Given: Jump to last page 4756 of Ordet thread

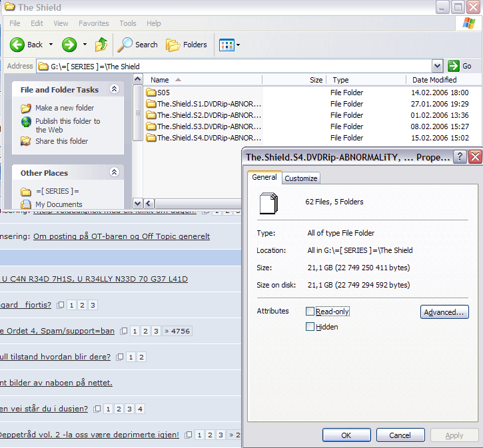Looking at the screenshot, I should (x=177, y=331).
